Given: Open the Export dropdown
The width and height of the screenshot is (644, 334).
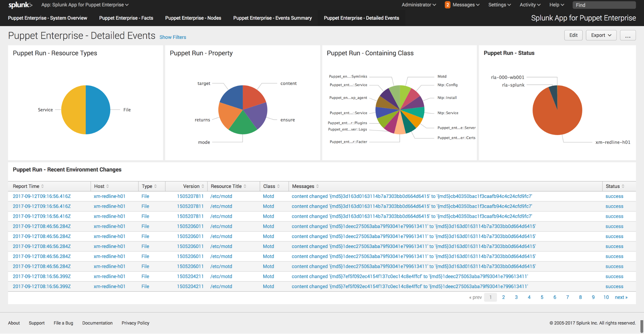Looking at the screenshot, I should tap(601, 35).
